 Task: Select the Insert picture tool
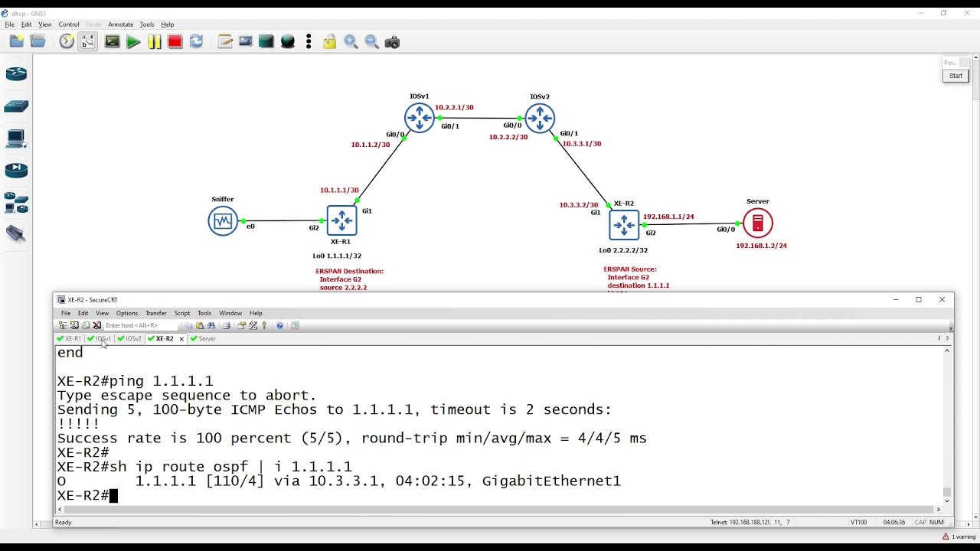(x=246, y=41)
